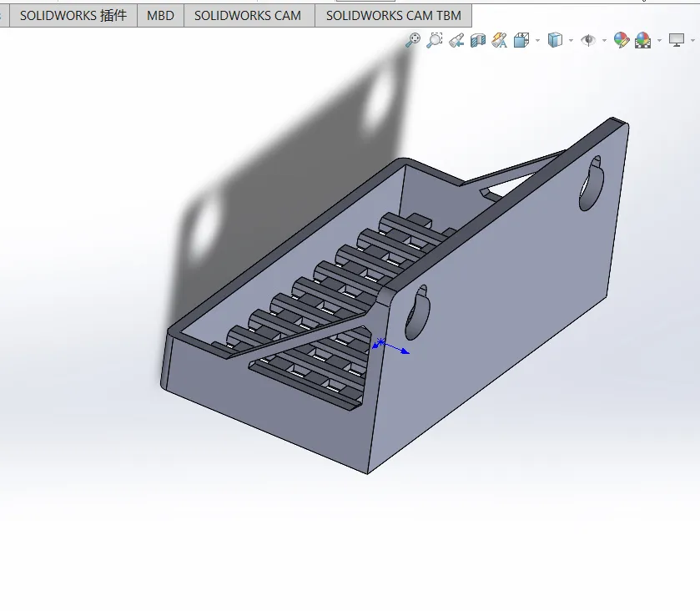The width and height of the screenshot is (700, 611).
Task: Select the SOLIDWORKS CAM TBM tab
Action: pos(393,16)
